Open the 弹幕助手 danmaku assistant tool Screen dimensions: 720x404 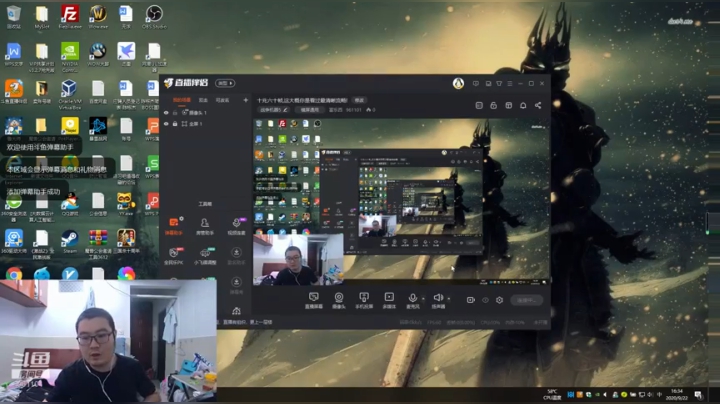[174, 226]
